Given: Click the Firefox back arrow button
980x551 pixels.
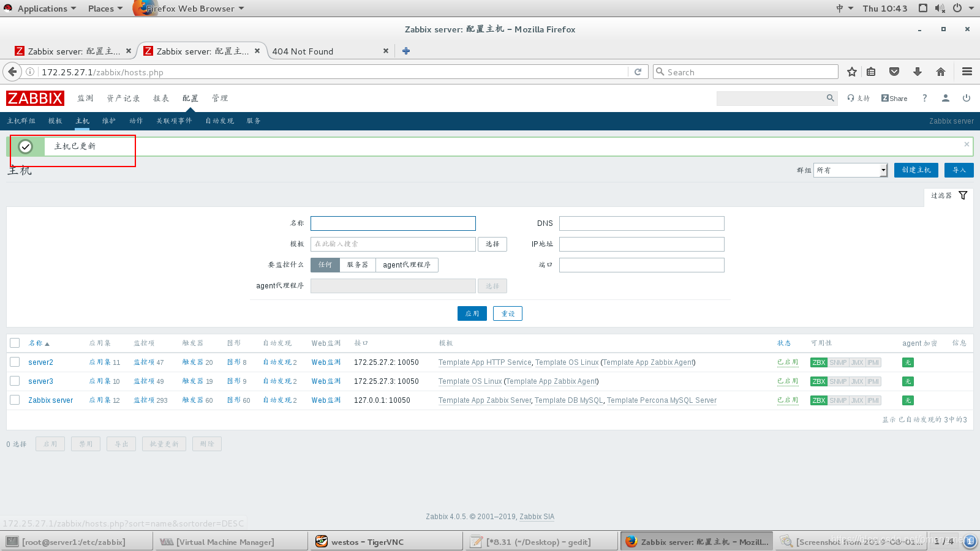Looking at the screenshot, I should [12, 72].
